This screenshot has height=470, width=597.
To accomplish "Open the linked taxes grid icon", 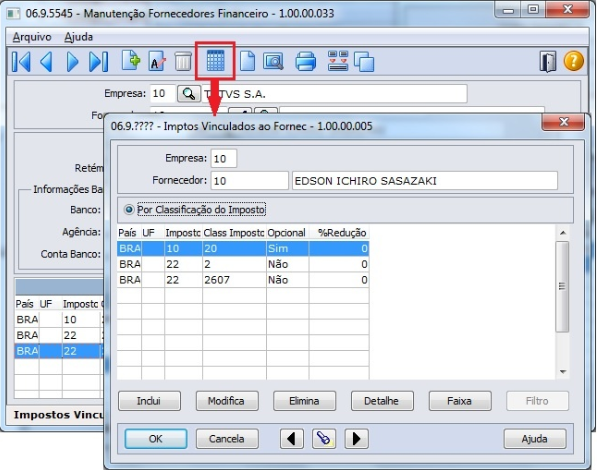I will click(215, 61).
